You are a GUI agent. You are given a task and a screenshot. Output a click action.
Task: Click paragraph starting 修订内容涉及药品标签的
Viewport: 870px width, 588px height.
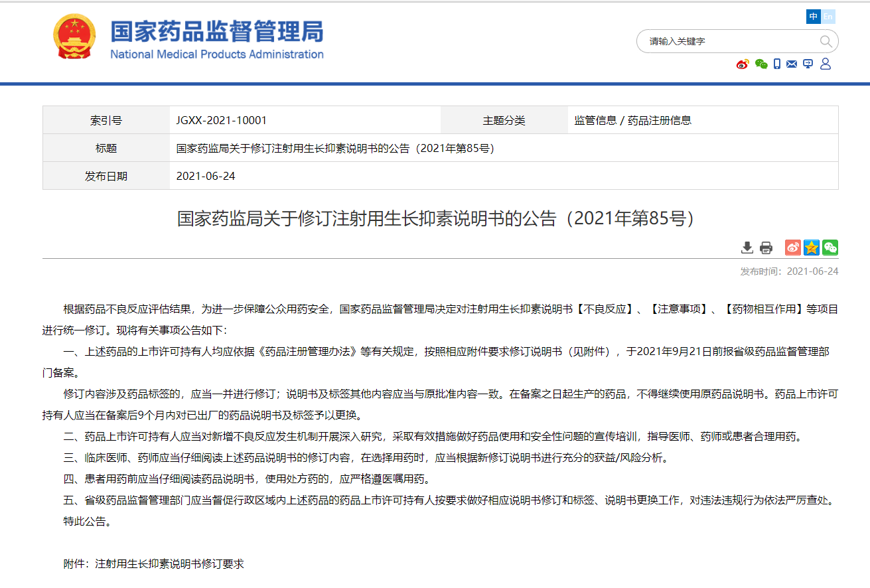click(440, 405)
